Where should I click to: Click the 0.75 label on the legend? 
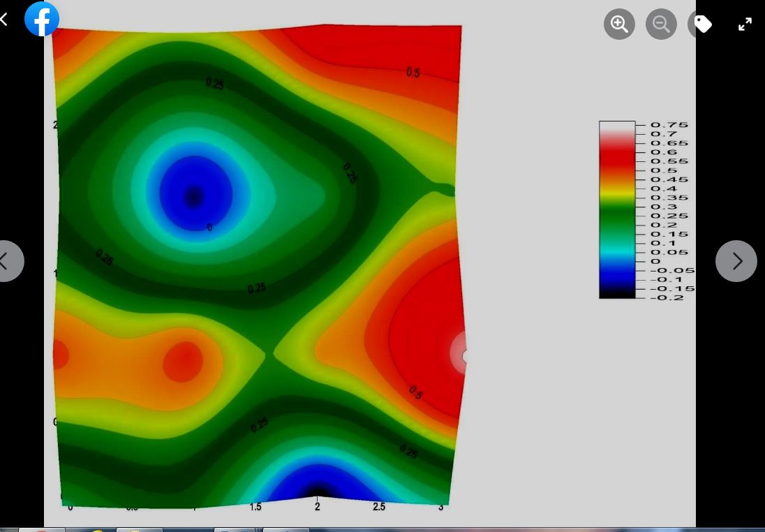tap(669, 125)
